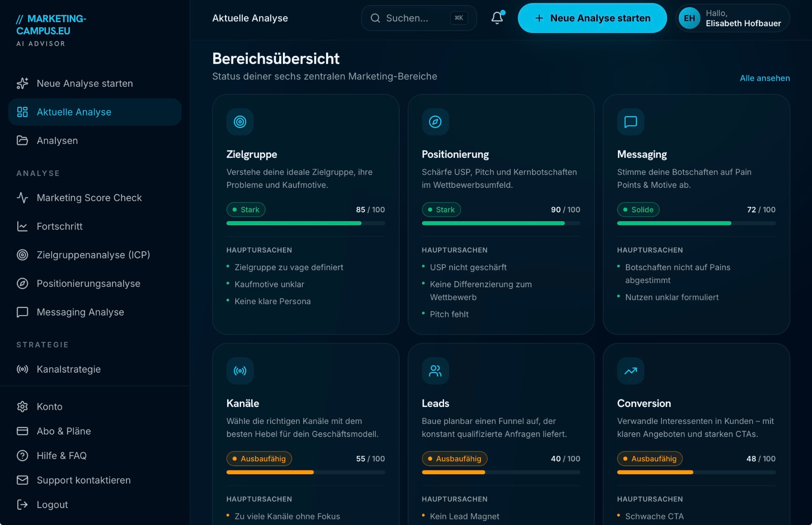Open the Fortschritt page
Image resolution: width=812 pixels, height=525 pixels.
[95, 226]
